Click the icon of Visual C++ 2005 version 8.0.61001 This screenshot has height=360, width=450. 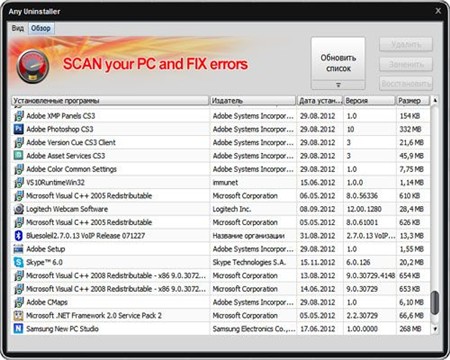18,222
